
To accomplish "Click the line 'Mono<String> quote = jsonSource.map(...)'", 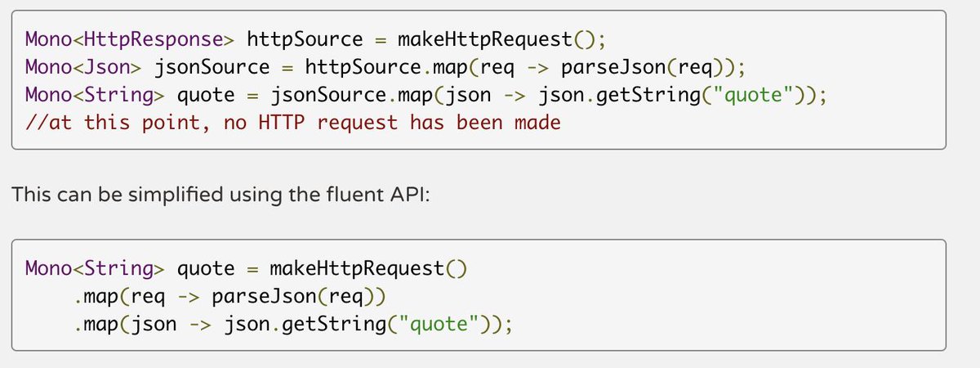I will pyautogui.click(x=426, y=96).
